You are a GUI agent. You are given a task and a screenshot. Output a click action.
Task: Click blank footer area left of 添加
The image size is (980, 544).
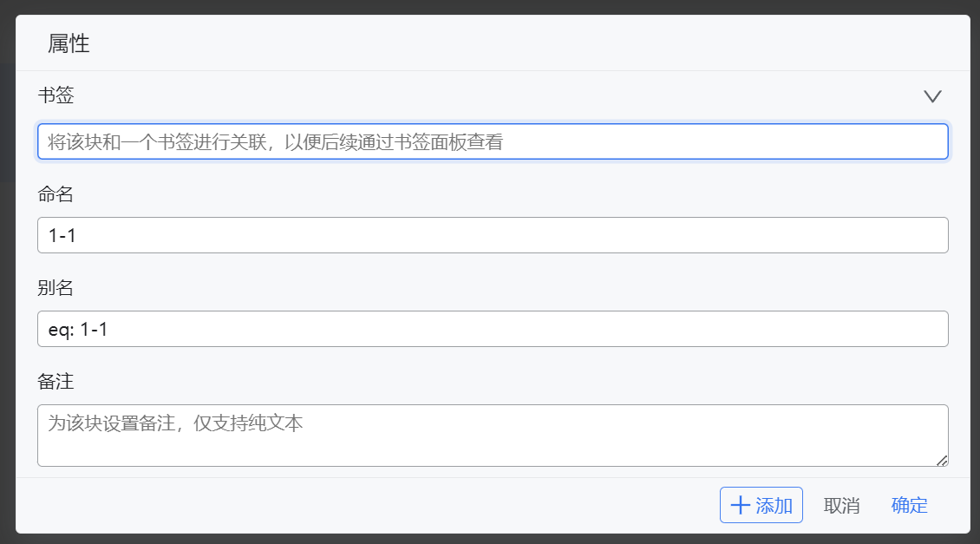(347, 506)
